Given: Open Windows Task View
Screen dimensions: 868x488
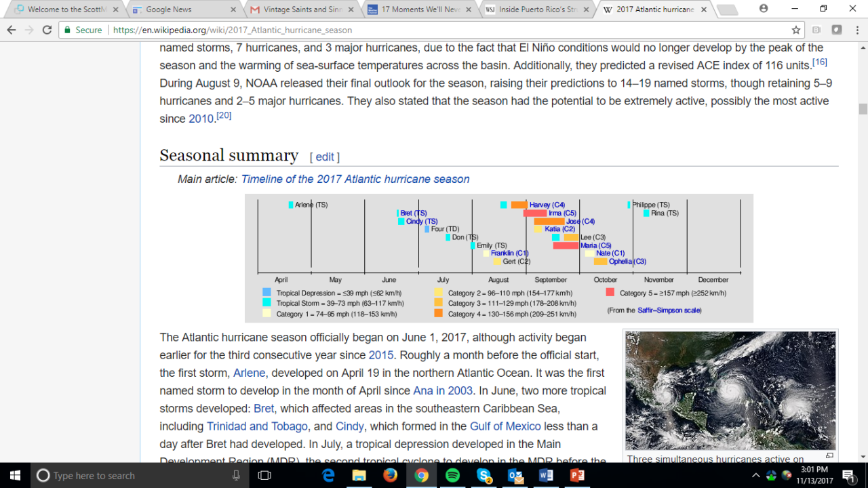Looking at the screenshot, I should 264,475.
